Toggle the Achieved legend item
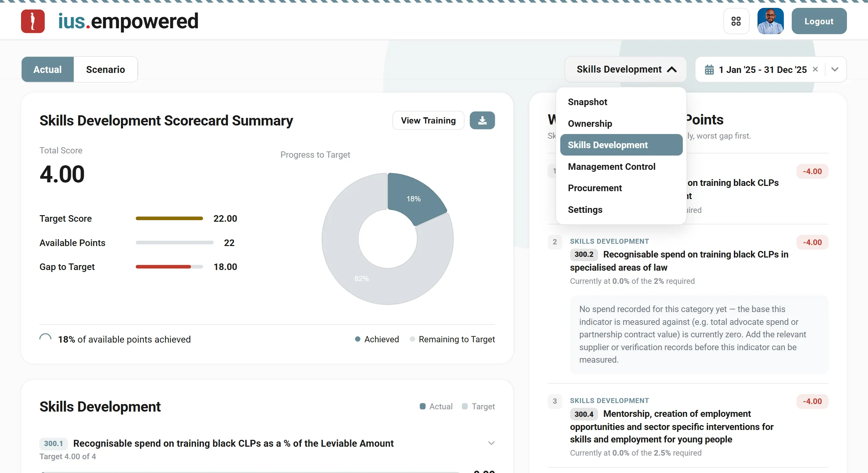Image resolution: width=868 pixels, height=473 pixels. pyautogui.click(x=377, y=339)
